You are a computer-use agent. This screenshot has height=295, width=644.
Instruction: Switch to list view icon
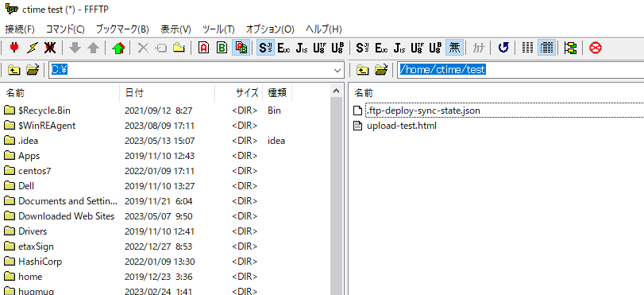[x=527, y=49]
